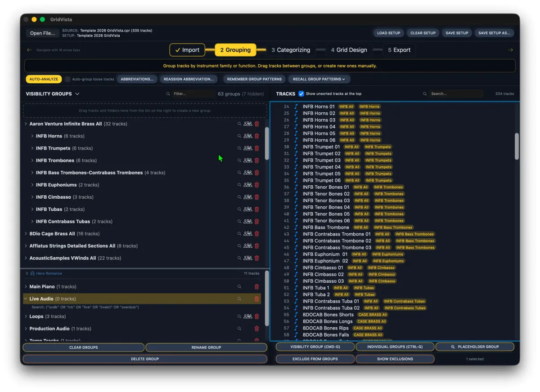Expand the 8Dio Cage Brass All group
This screenshot has height=392, width=540.
26,234
